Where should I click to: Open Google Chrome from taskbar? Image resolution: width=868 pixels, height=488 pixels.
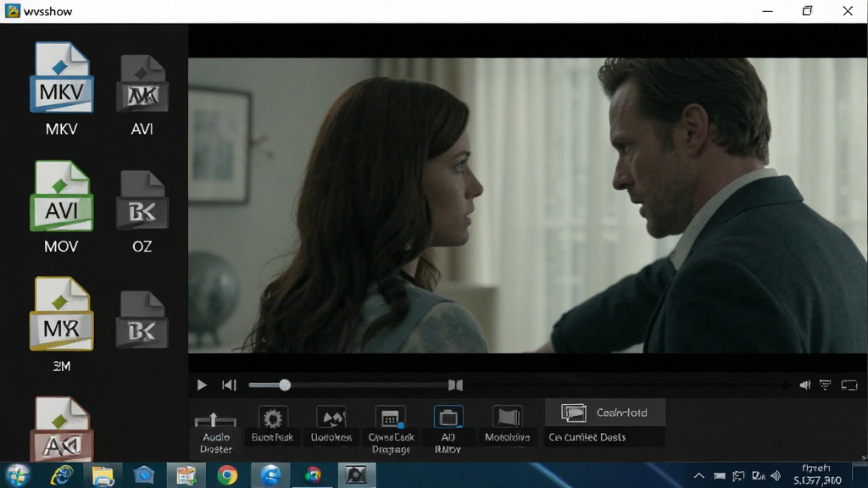point(227,475)
